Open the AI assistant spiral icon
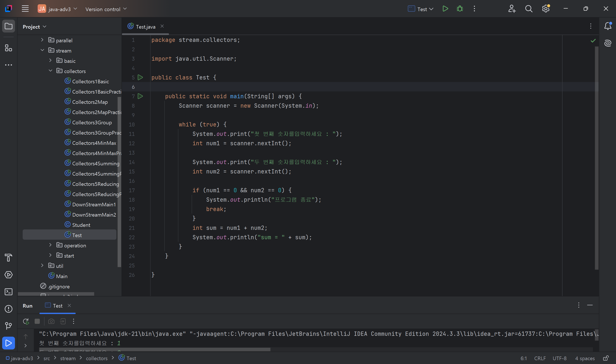This screenshot has width=616, height=364. pos(608,43)
